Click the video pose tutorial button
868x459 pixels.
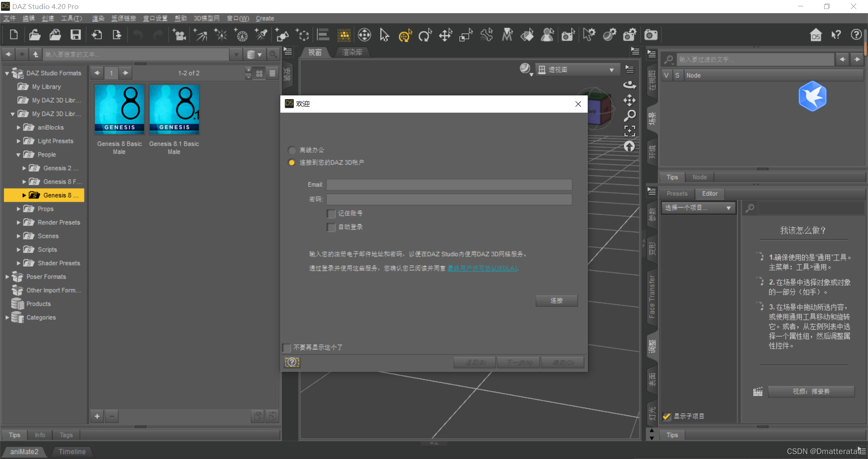tap(811, 392)
